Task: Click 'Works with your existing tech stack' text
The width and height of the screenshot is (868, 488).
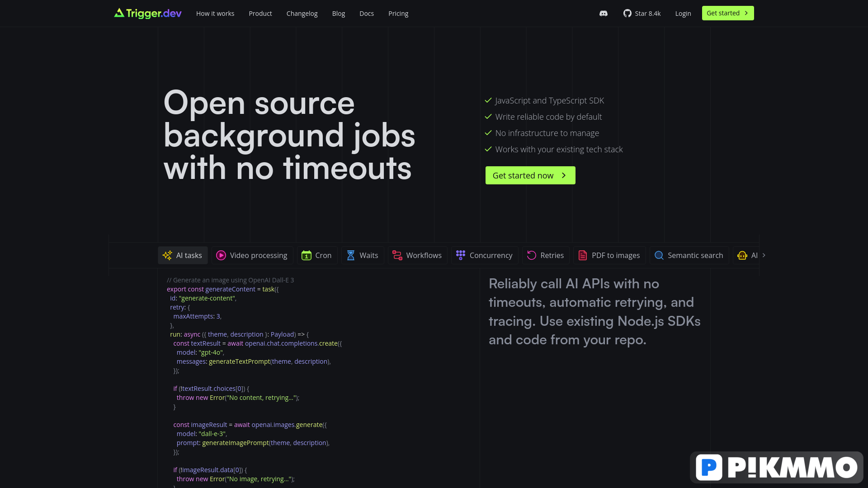Action: click(559, 150)
